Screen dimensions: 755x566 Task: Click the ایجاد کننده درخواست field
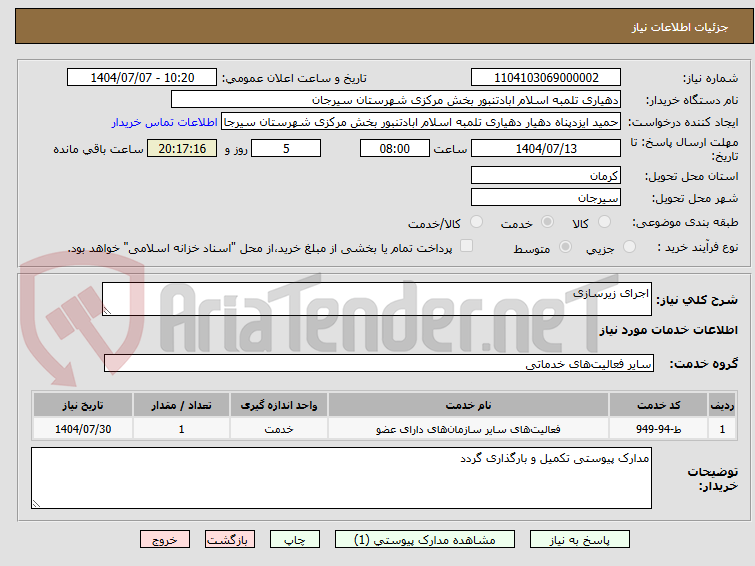421,122
